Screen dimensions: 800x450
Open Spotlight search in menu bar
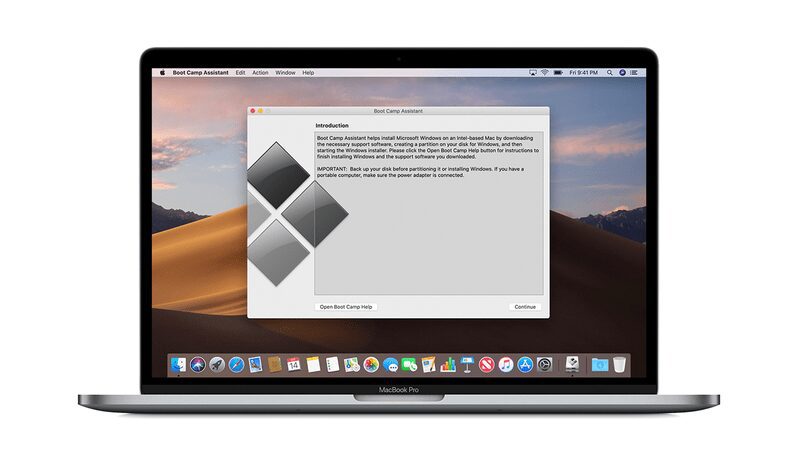(609, 73)
